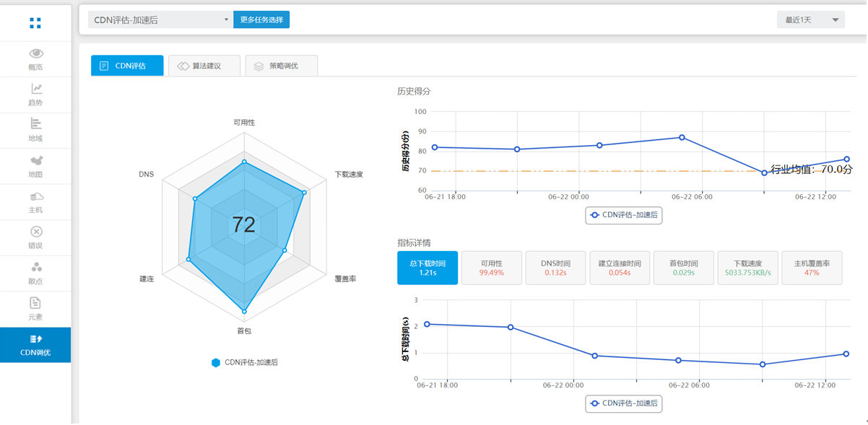Go to 地域 region bar icon
The width and height of the screenshot is (868, 425).
click(36, 124)
